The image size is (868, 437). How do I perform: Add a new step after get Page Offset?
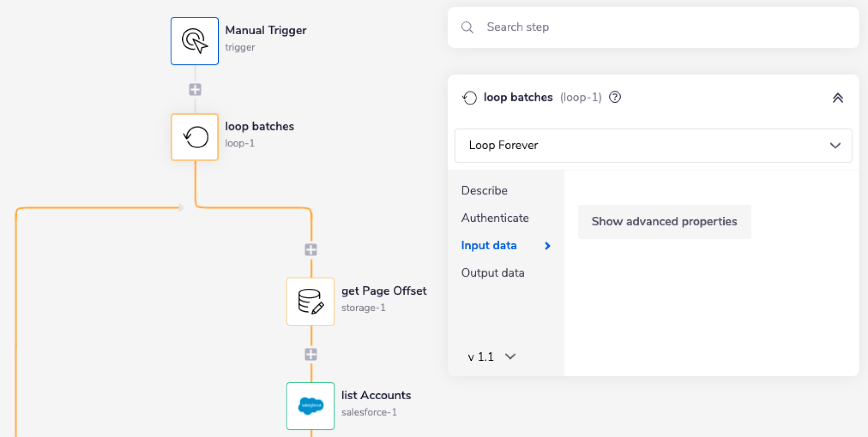(x=310, y=354)
